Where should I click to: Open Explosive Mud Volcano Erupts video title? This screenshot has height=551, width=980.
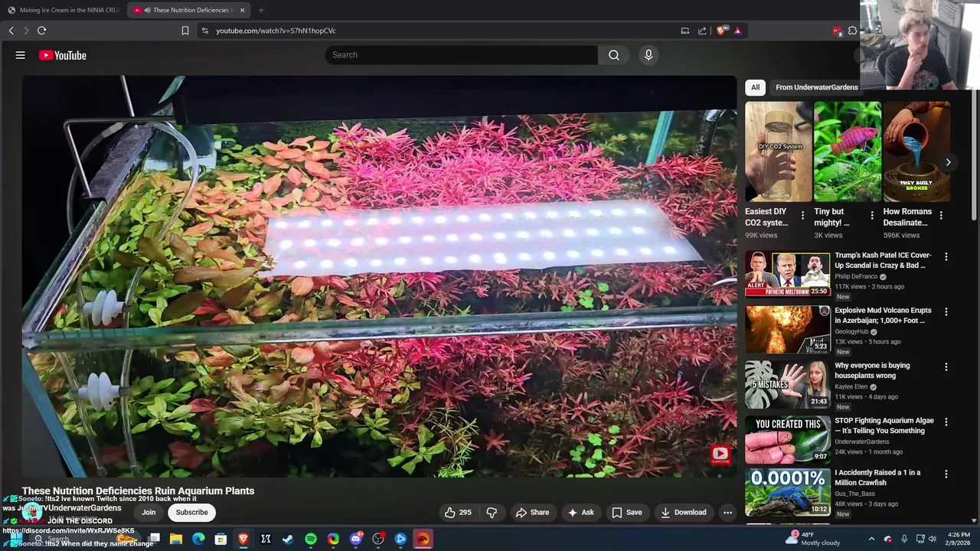(x=883, y=315)
